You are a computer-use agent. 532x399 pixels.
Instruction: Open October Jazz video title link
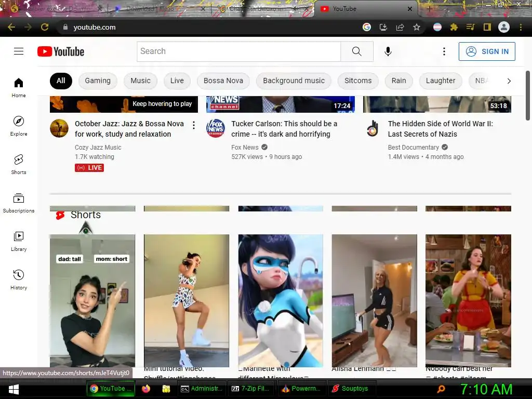[x=129, y=129]
